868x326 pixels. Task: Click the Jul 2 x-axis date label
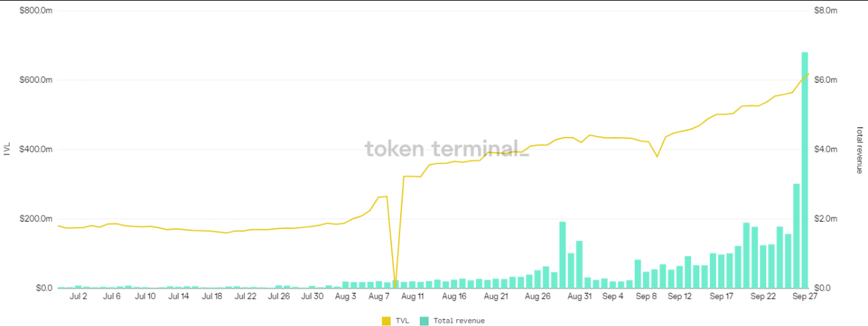click(79, 296)
